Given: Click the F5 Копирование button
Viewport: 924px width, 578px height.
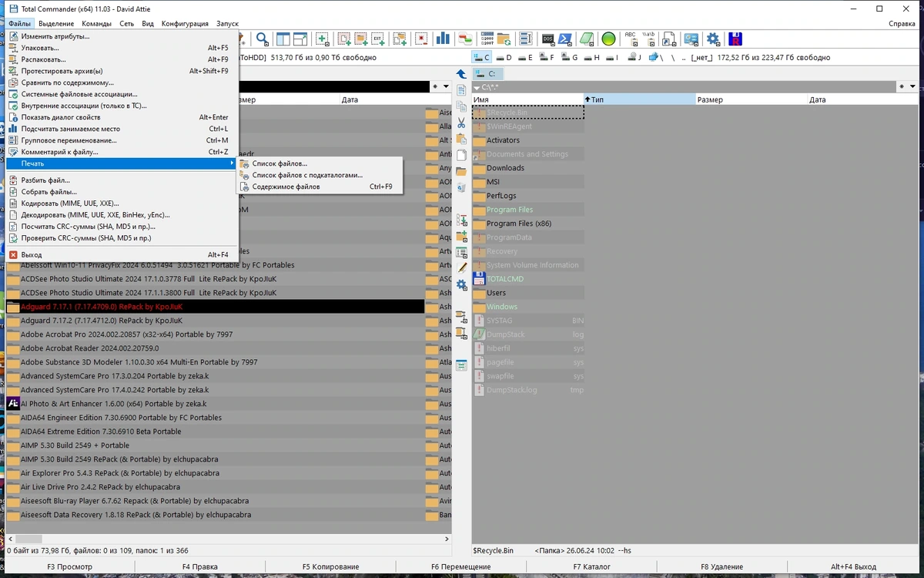Looking at the screenshot, I should tap(330, 567).
